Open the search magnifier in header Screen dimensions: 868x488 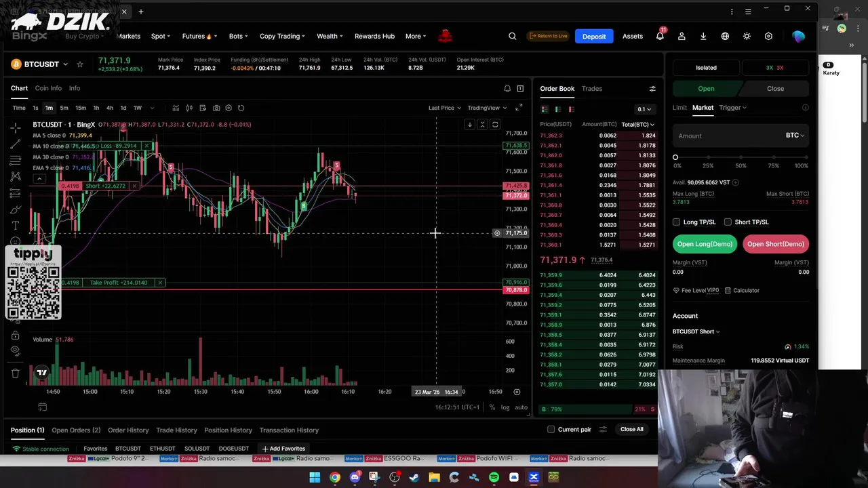pos(513,36)
